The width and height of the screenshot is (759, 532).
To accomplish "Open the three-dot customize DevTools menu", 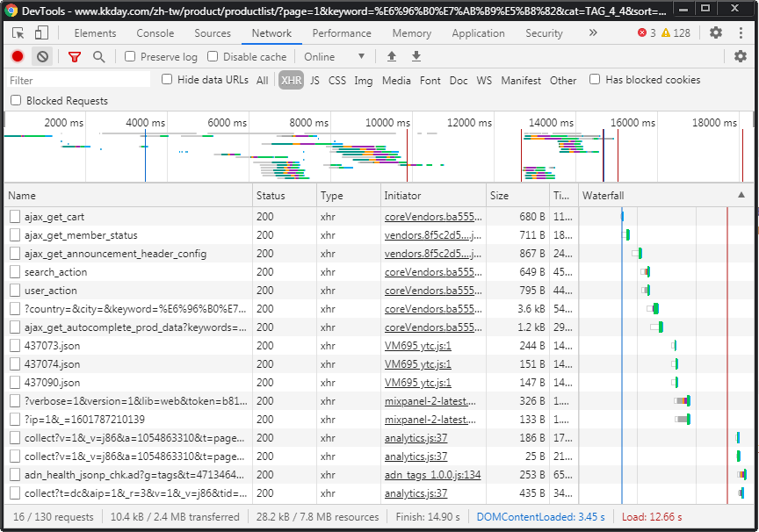I will pyautogui.click(x=741, y=32).
